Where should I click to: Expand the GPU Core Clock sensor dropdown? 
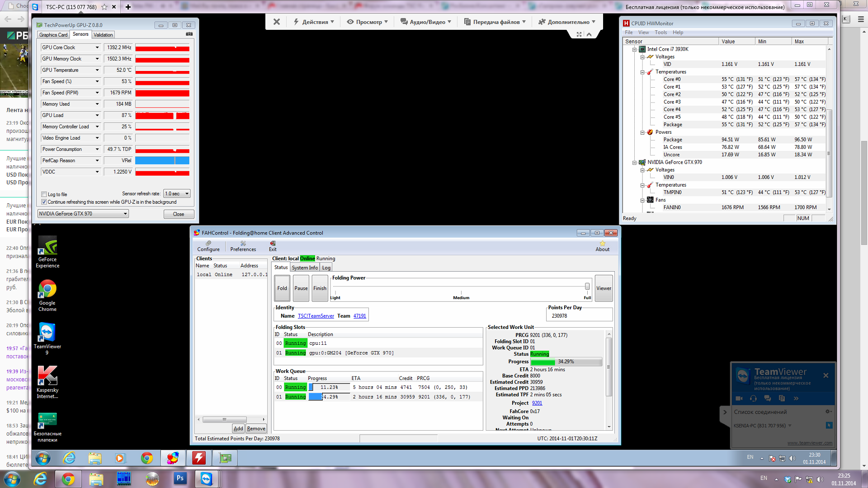97,47
